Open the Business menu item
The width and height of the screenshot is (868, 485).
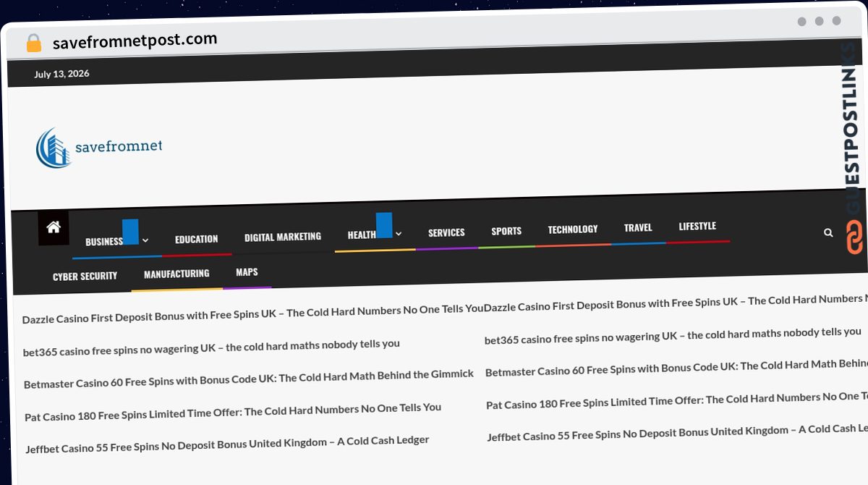[x=104, y=242]
